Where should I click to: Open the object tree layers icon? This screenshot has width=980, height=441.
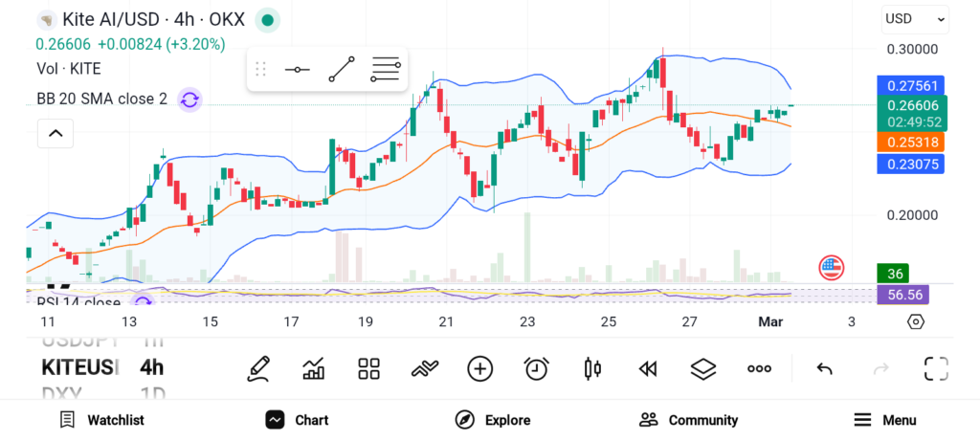703,368
